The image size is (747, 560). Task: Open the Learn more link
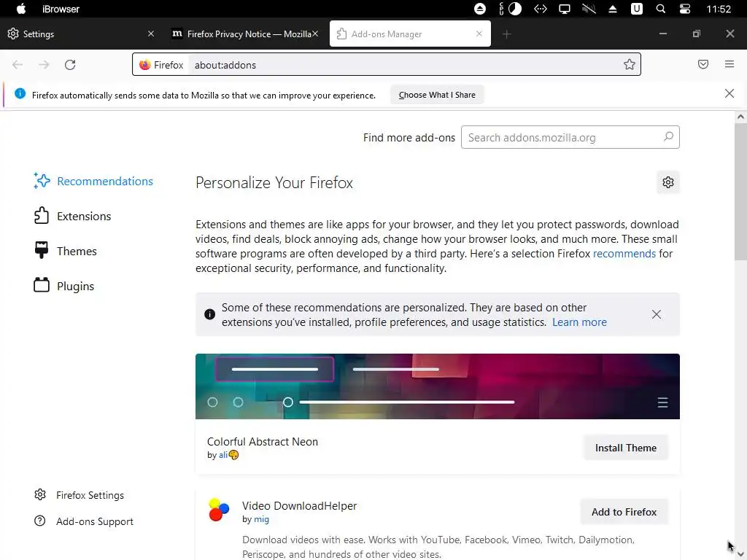579,322
